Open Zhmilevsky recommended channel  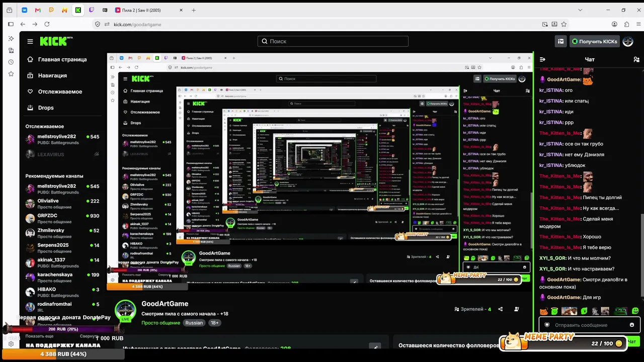coord(62,233)
